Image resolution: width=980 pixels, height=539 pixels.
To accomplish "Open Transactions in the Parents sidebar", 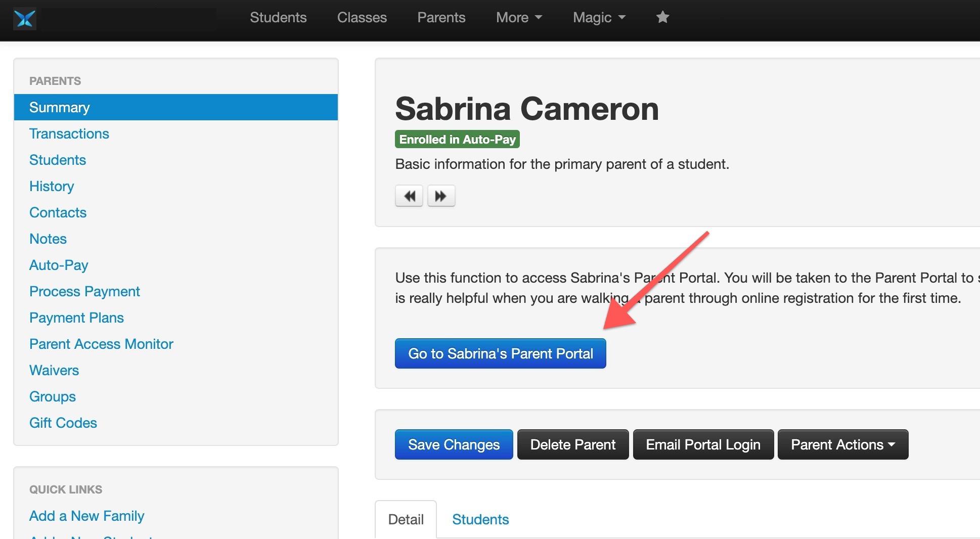I will [x=69, y=133].
